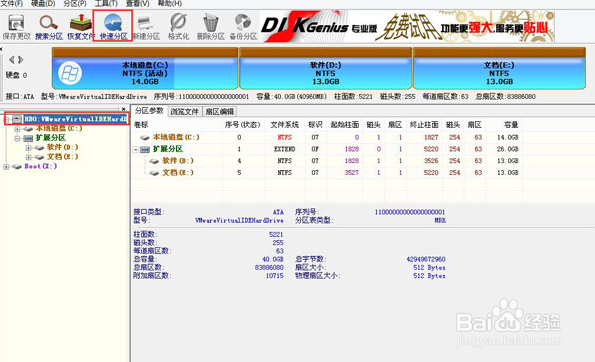This screenshot has width=595, height=362.
Task: Select software (D:) row in the table
Action: tap(178, 161)
